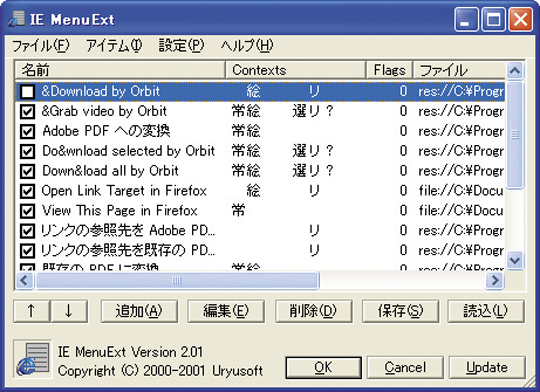Screen dimensions: 540x392
Task: Uncheck Down&load all by Orbit
Action: 28,171
